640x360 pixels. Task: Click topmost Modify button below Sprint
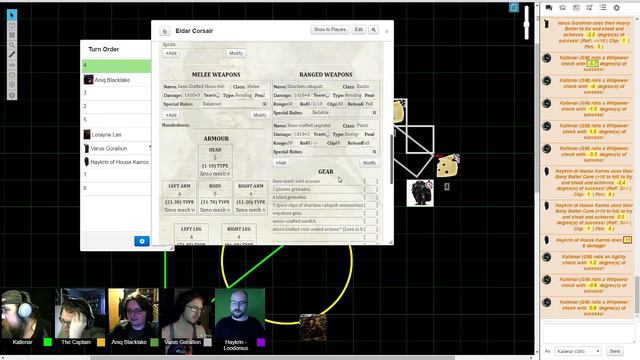click(236, 53)
